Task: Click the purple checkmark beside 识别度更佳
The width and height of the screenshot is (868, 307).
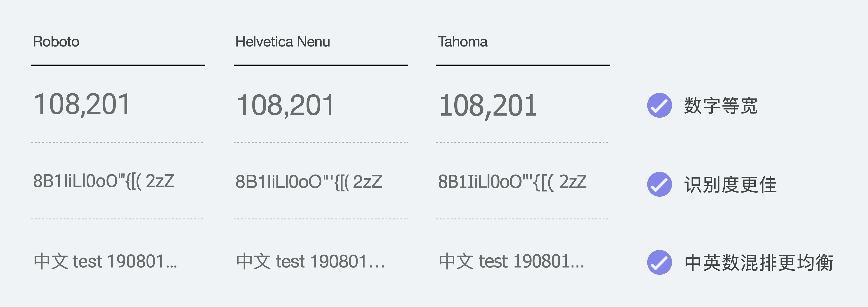Action: (659, 184)
